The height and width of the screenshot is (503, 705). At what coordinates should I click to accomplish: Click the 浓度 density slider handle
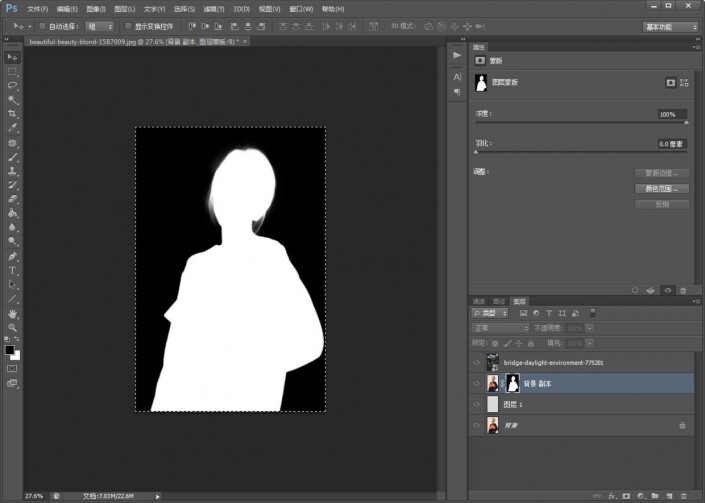tap(686, 123)
